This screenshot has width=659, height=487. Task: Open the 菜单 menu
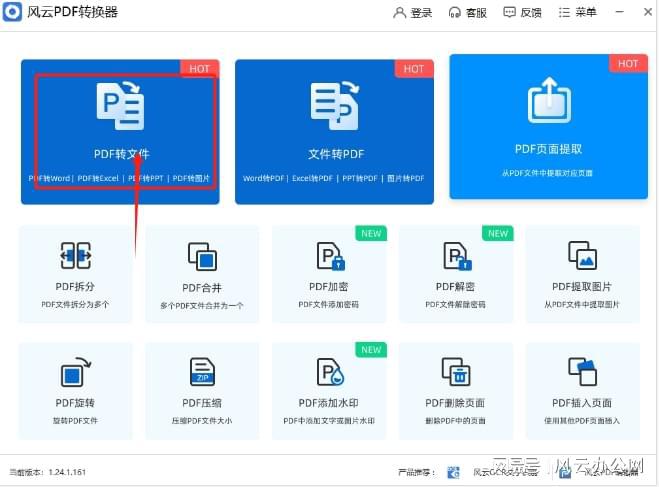pos(577,13)
